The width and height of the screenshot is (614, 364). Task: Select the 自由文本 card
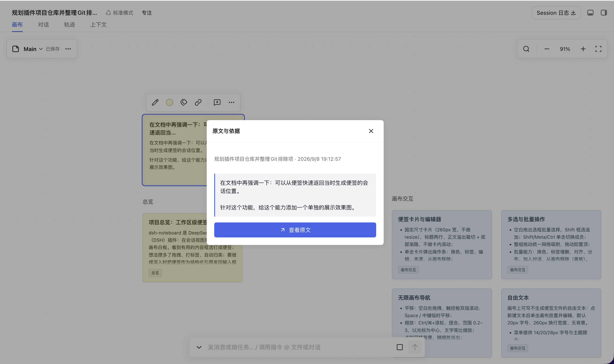click(551, 323)
